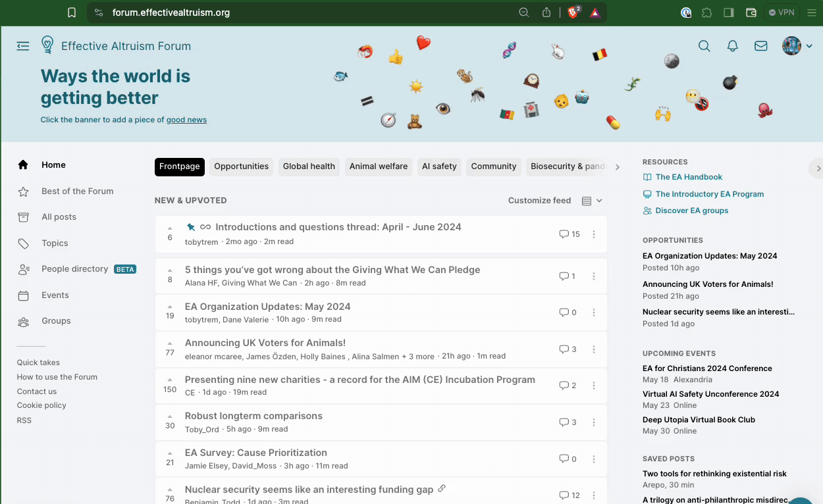The image size is (823, 504).
Task: Upvote Announcing UK Voters for Animals post
Action: [170, 343]
